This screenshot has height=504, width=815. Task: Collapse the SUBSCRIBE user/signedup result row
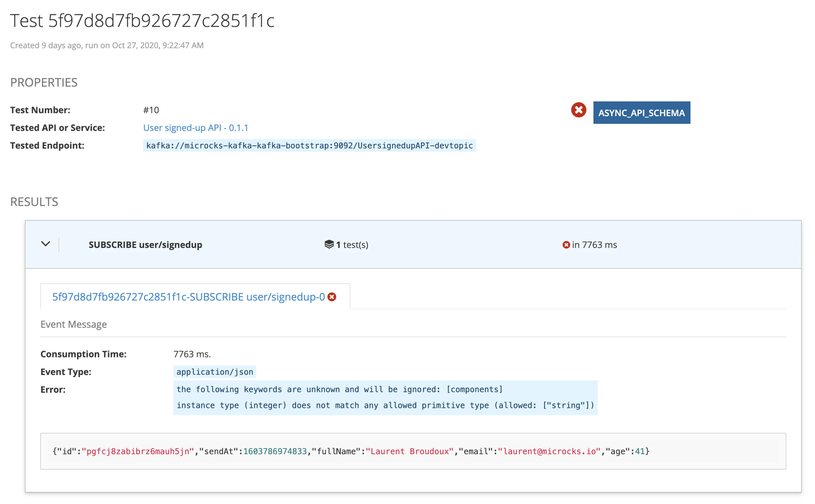pos(46,244)
